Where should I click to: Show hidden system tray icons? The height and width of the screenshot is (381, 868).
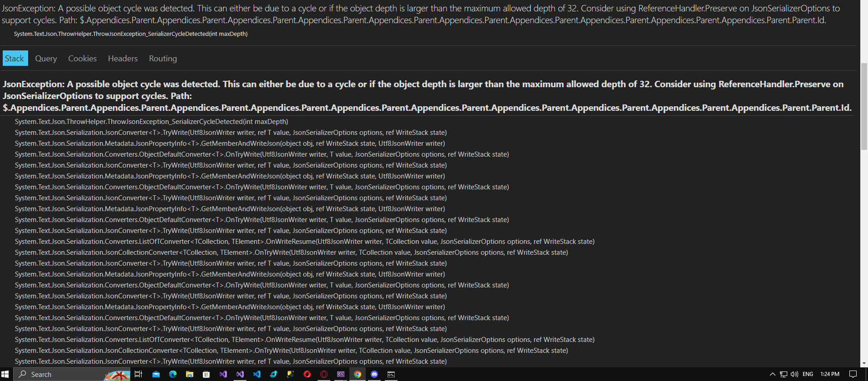773,374
